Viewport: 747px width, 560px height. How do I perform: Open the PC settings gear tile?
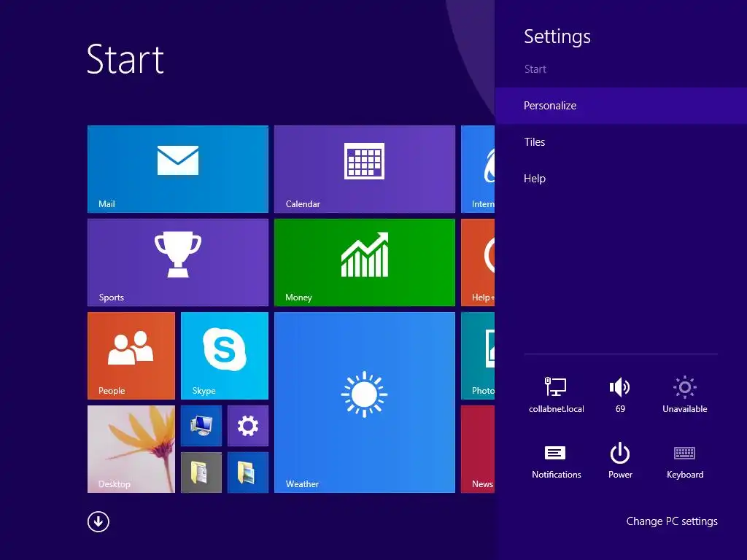[248, 426]
